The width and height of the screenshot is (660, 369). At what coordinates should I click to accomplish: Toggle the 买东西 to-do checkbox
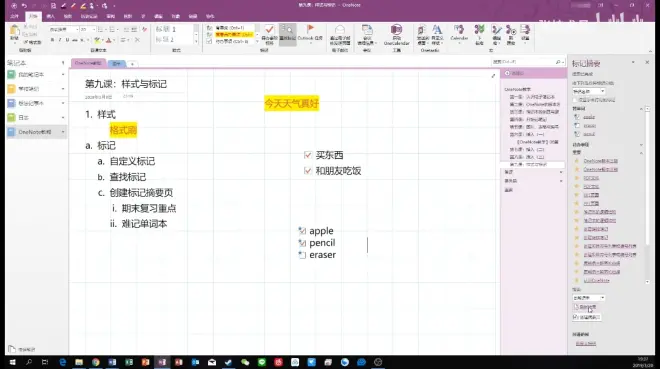click(308, 155)
